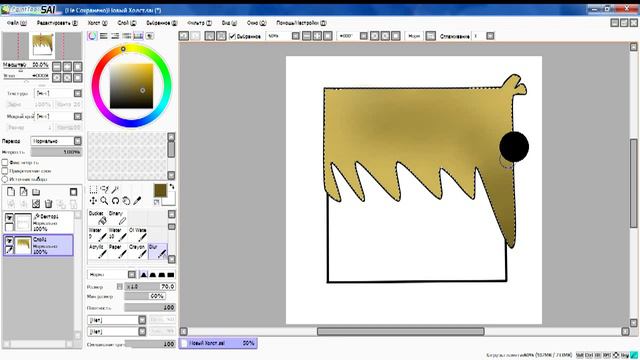This screenshot has width=640, height=360.
Task: Select the rectangular selection tool
Action: click(93, 189)
